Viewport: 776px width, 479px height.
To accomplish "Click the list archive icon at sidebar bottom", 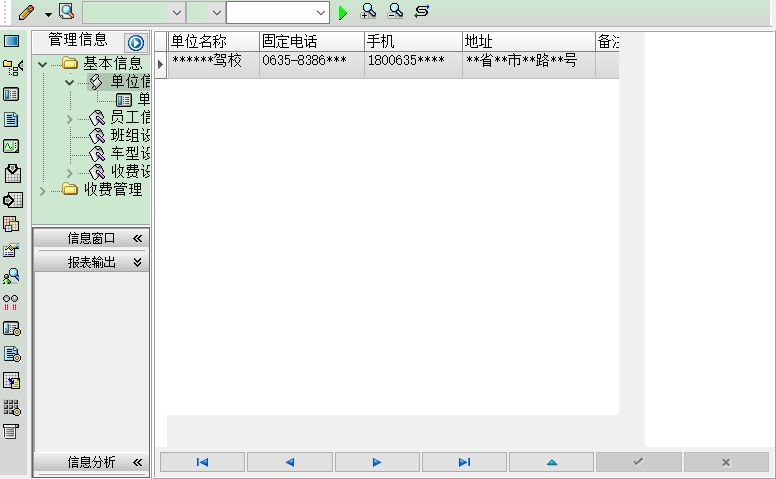I will (10, 431).
